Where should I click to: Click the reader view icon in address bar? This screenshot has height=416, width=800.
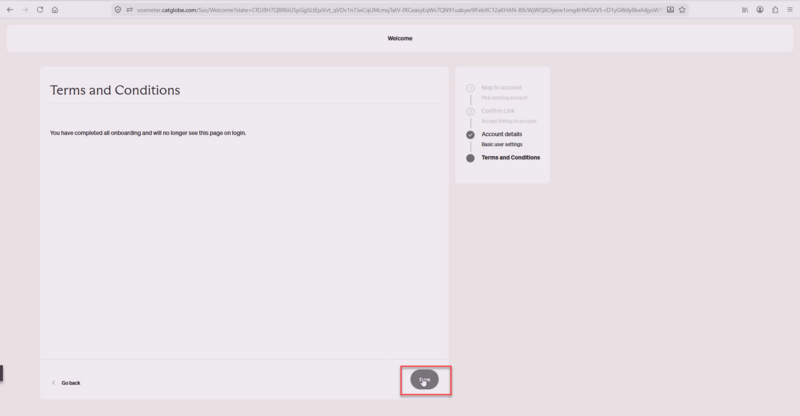(670, 10)
